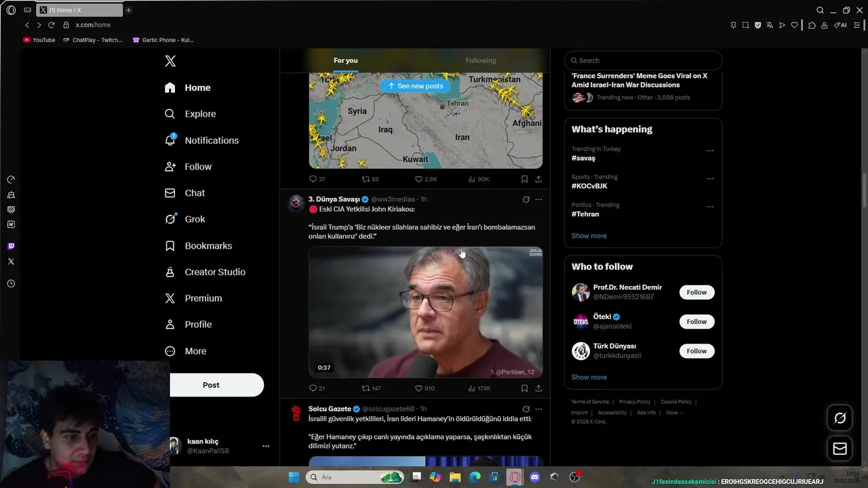Show more under What's happening
Viewport: 868px width, 488px height.
click(x=589, y=236)
